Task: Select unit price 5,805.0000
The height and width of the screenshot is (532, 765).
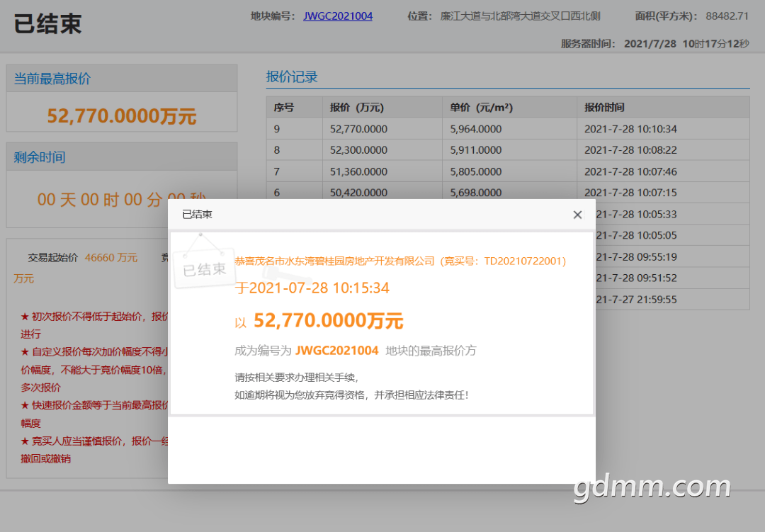Action: point(476,171)
